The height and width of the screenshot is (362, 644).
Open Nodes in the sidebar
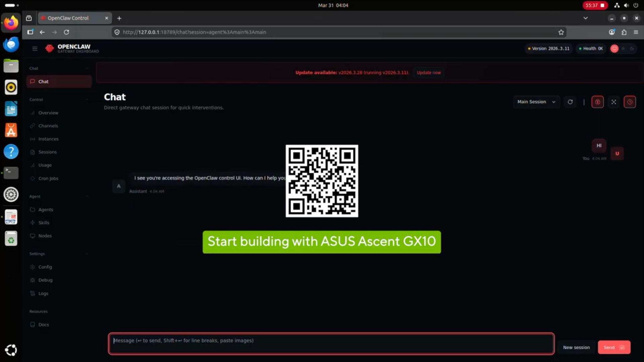point(59,236)
